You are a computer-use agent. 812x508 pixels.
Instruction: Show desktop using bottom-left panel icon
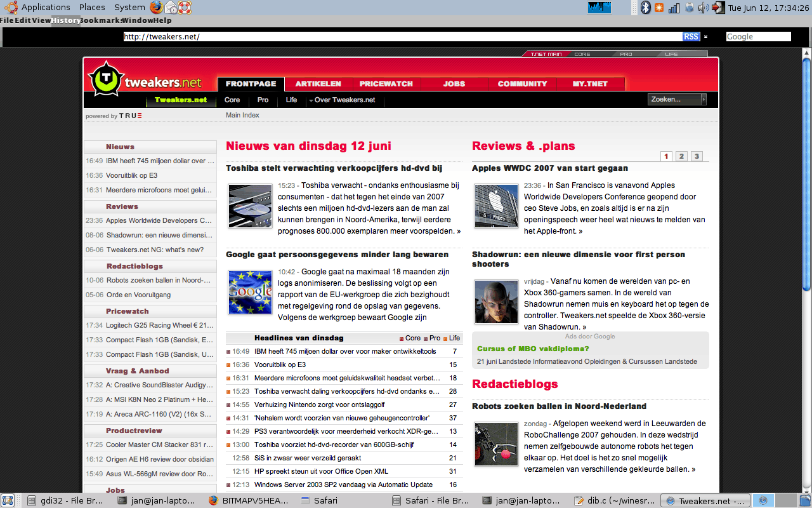(8, 500)
